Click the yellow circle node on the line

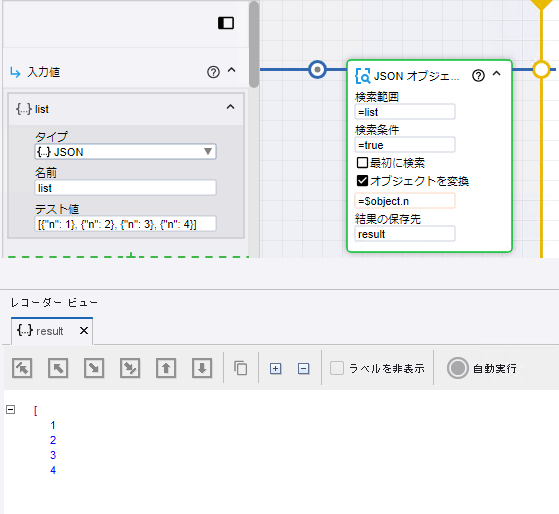(541, 69)
